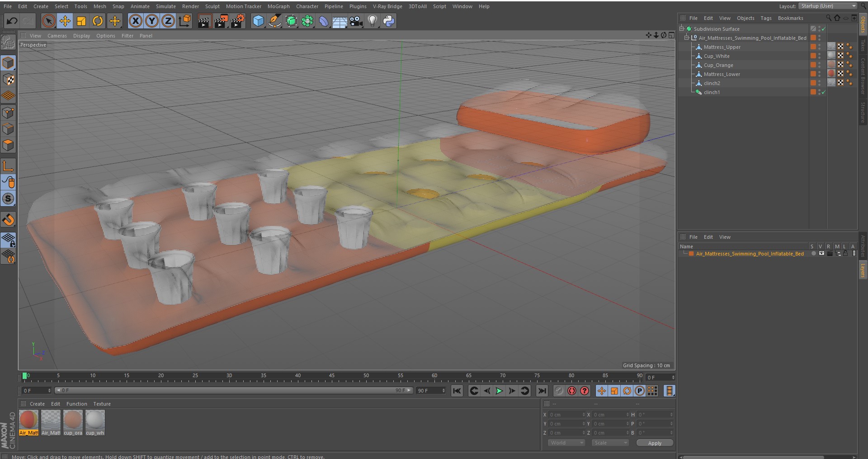Open the Python script icon

point(389,21)
